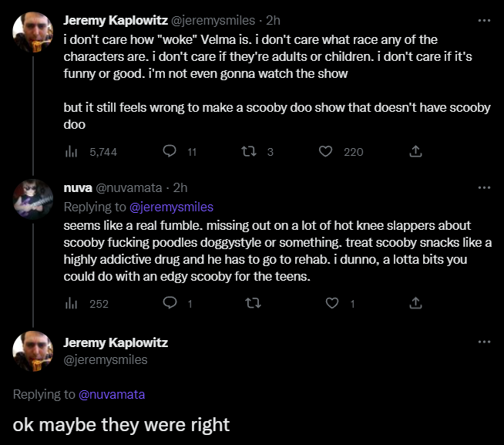Open more options on bottom tweet
Screen dimensions: 504x445
click(x=484, y=342)
